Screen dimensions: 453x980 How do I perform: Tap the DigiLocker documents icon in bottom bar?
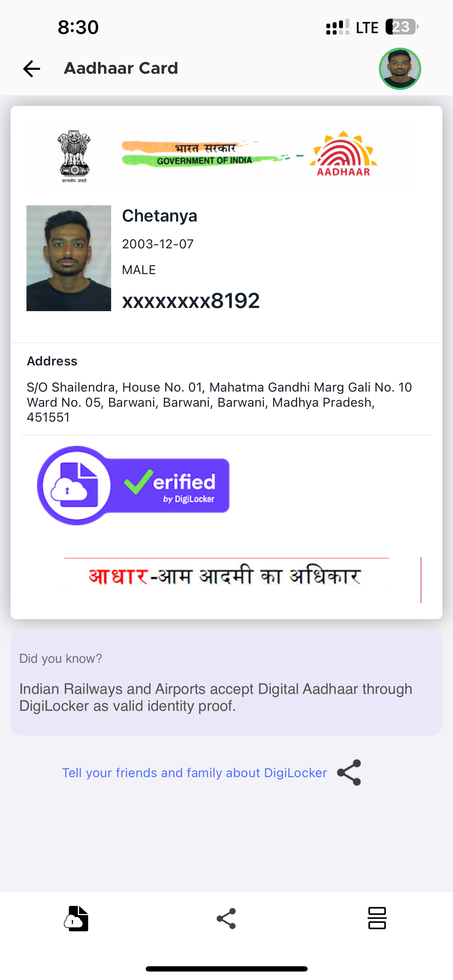coord(76,918)
